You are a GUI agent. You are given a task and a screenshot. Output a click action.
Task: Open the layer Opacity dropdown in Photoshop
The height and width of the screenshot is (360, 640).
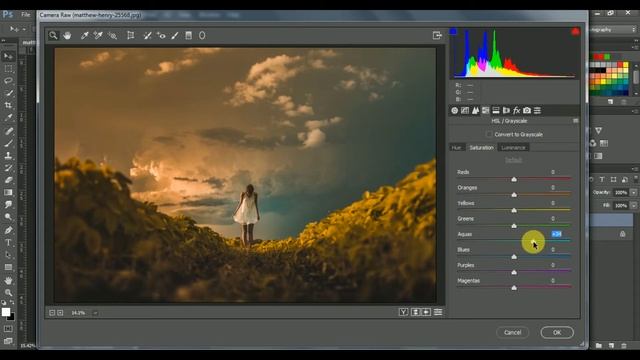(x=633, y=192)
